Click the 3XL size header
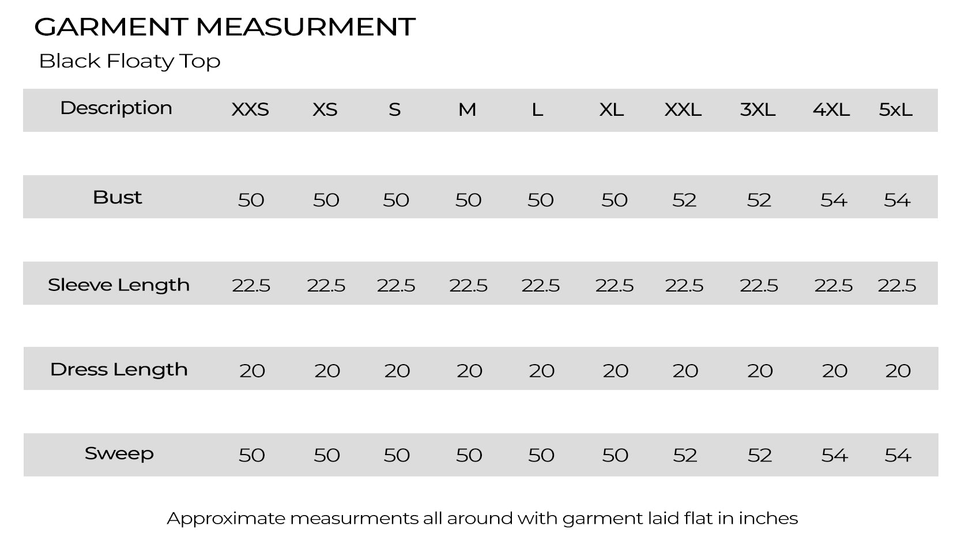 758,109
